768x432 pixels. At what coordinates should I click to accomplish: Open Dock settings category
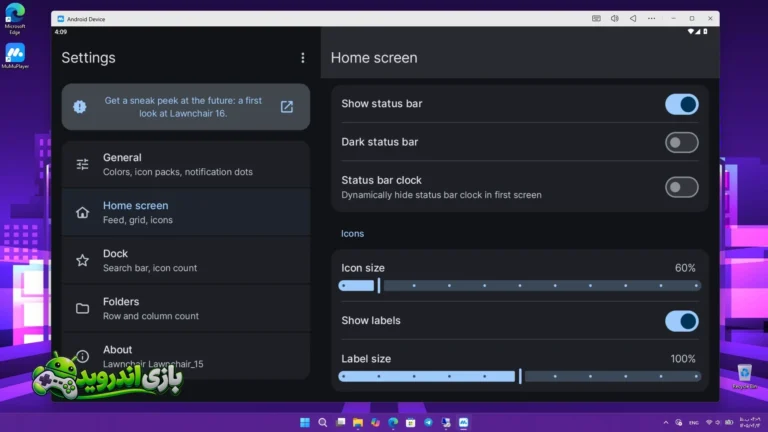click(x=186, y=261)
